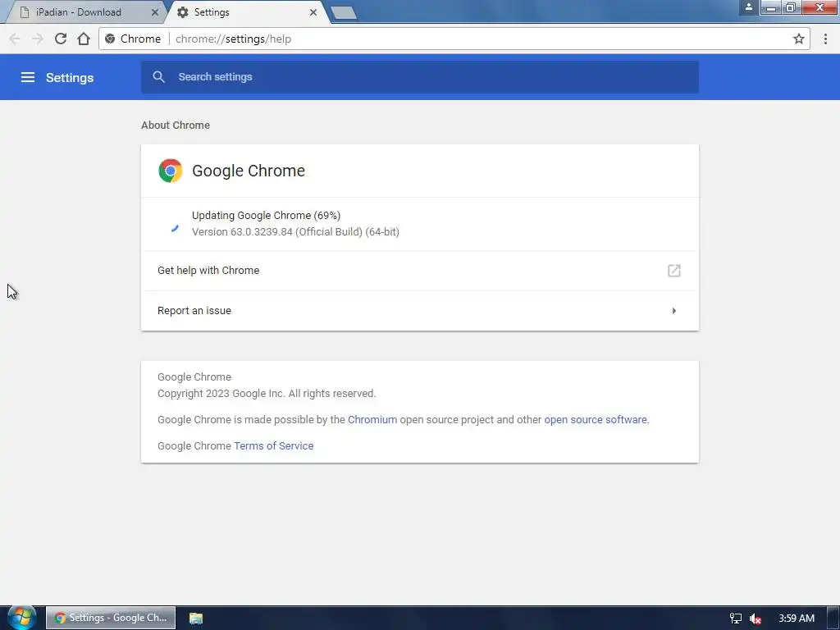Viewport: 840px width, 630px height.
Task: Click the Show desktop strip beside clock
Action: [833, 618]
